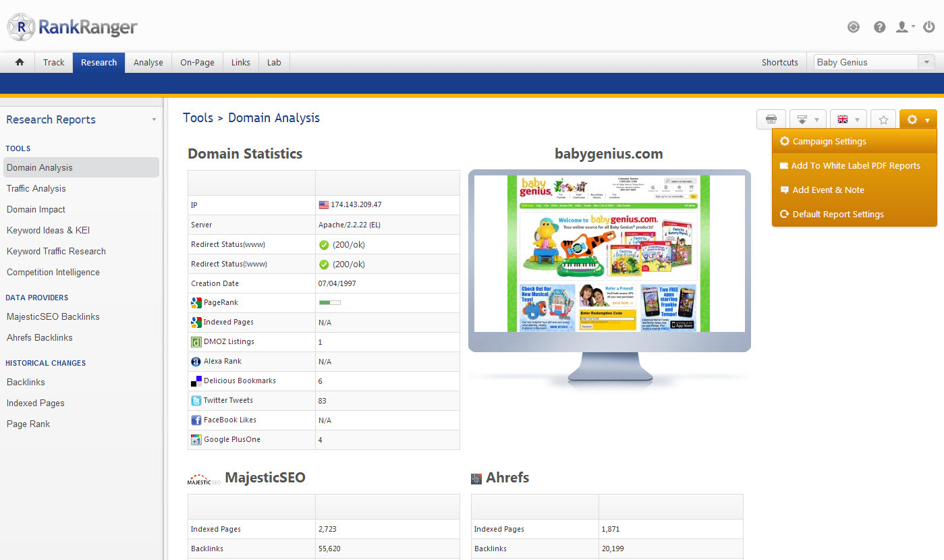Select Add Event & Note menu item
Screen dimensions: 944x560
point(828,190)
